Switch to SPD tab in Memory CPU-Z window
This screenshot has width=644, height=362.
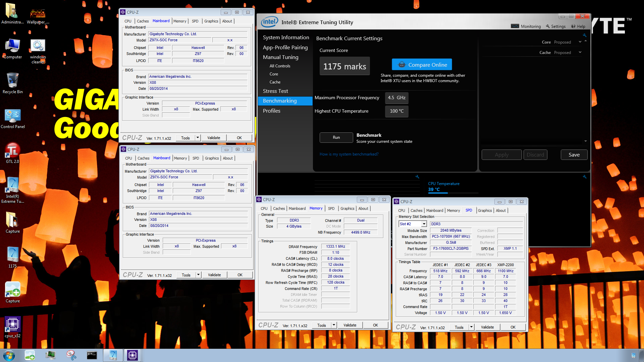coord(331,208)
